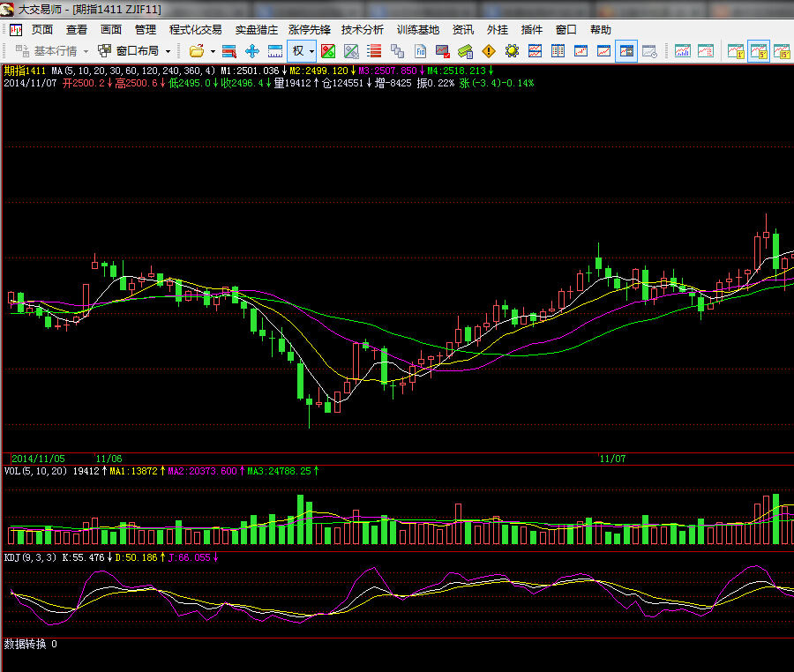The image size is (794, 672).
Task: Click the blue ruler measure icon
Action: 274,51
